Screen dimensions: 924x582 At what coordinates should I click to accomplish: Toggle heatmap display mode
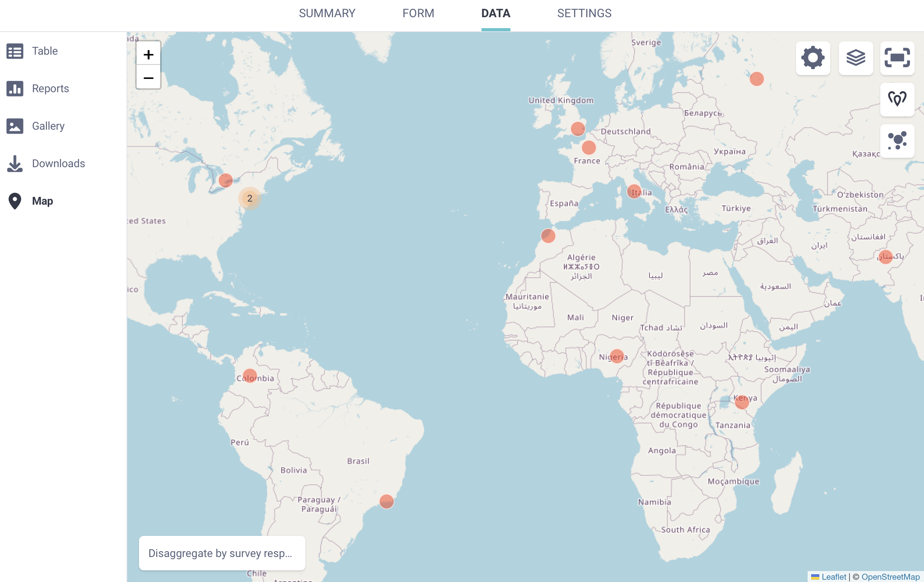(897, 99)
